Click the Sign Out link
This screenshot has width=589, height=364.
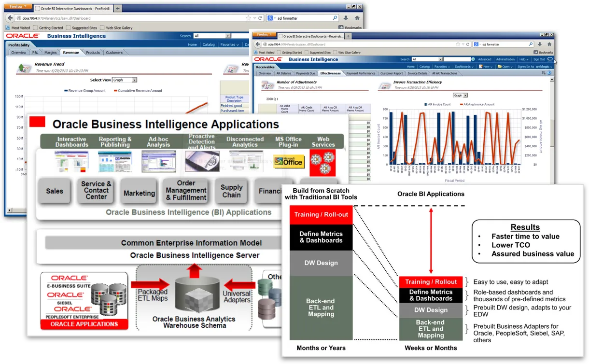[x=539, y=59]
